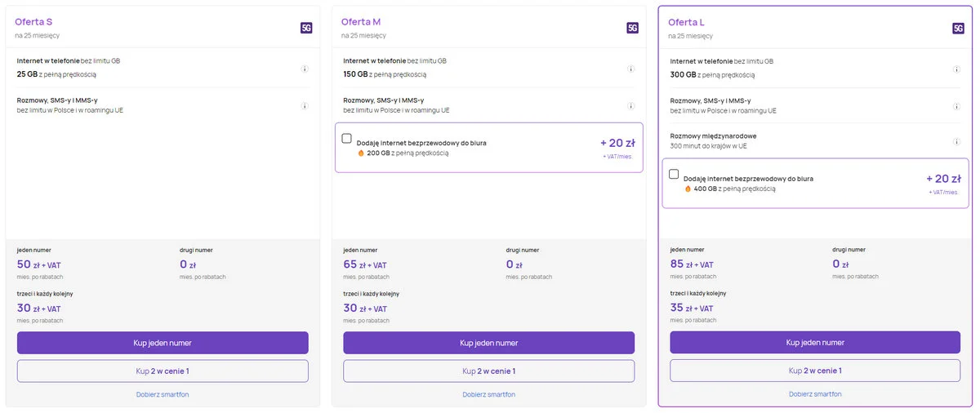
Task: Open info icon for Oferta M internet 150 GB
Action: point(631,69)
